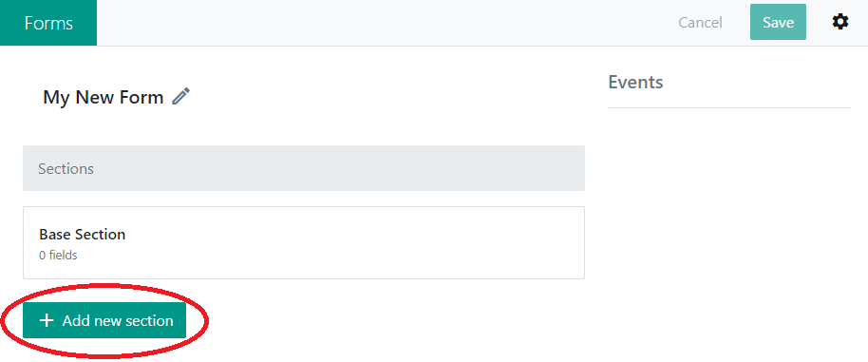The height and width of the screenshot is (362, 868).
Task: Open the Forms tab
Action: point(48,23)
